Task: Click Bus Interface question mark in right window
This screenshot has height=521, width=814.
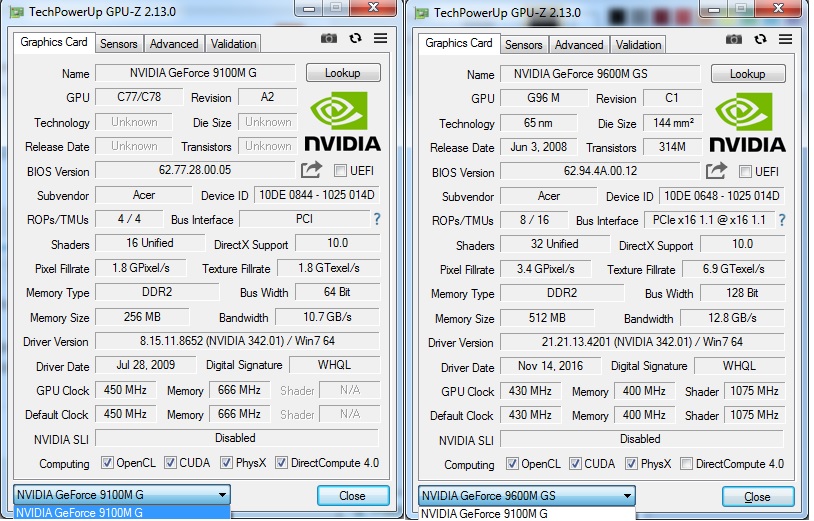Action: 782,221
